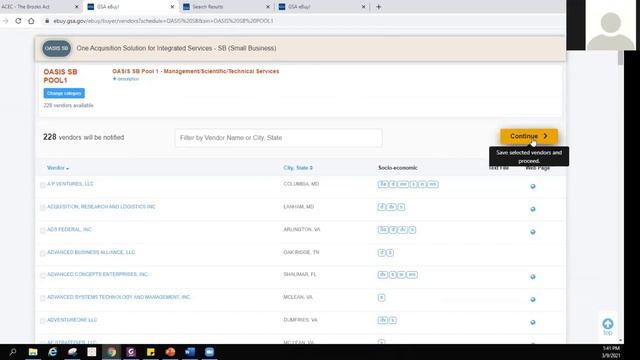Viewport: 640px width, 360px height.
Task: Click the 'OAK RIDGE, TN' city cell
Action: coord(301,252)
